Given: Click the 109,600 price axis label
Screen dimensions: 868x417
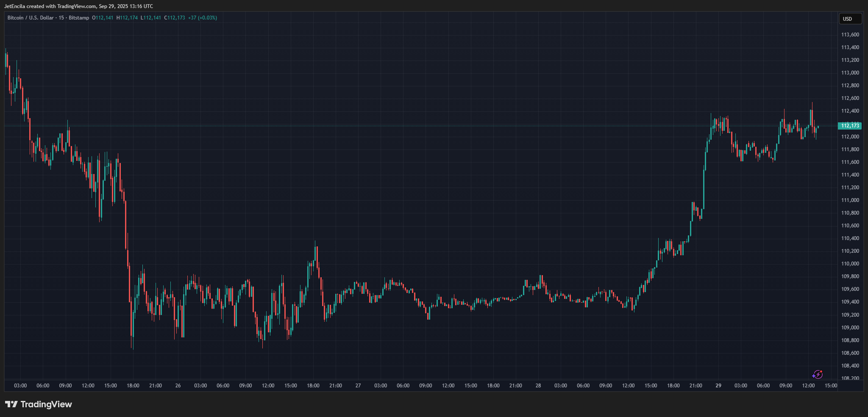Looking at the screenshot, I should tap(850, 289).
